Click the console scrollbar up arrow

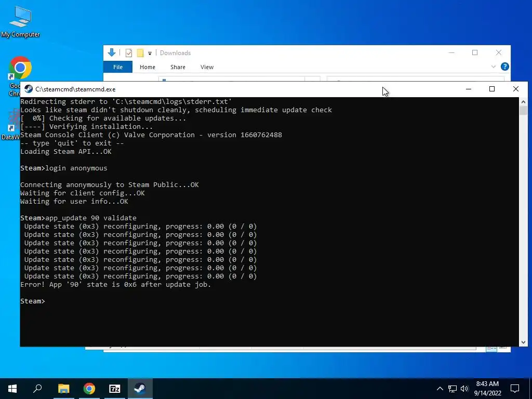pos(523,101)
